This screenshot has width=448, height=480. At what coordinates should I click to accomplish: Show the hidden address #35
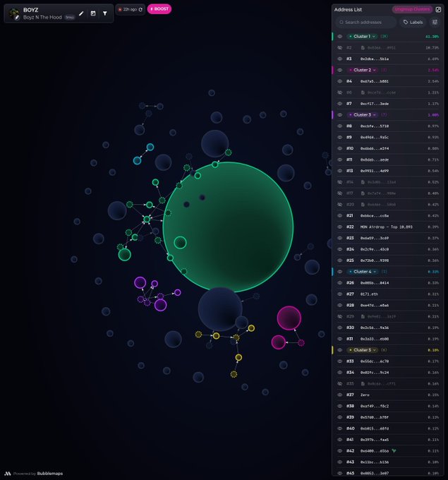coord(339,383)
